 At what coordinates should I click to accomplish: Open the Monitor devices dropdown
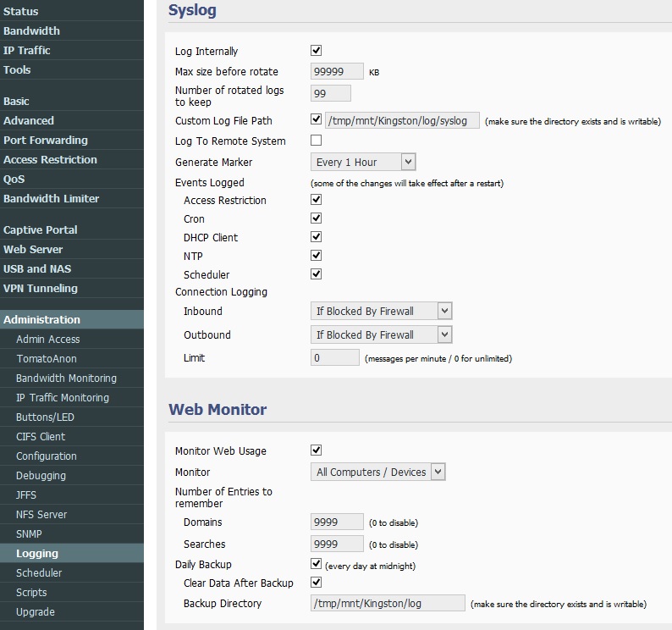tap(378, 472)
